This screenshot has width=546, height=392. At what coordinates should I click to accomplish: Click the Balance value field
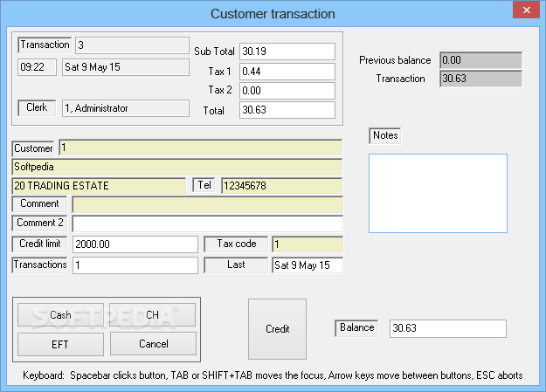pos(448,328)
